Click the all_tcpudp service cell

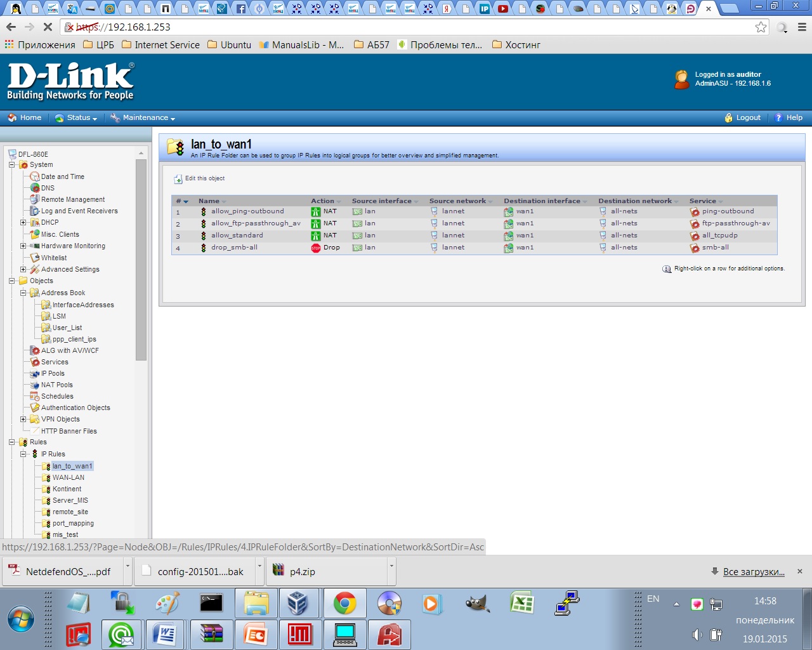pyautogui.click(x=719, y=235)
